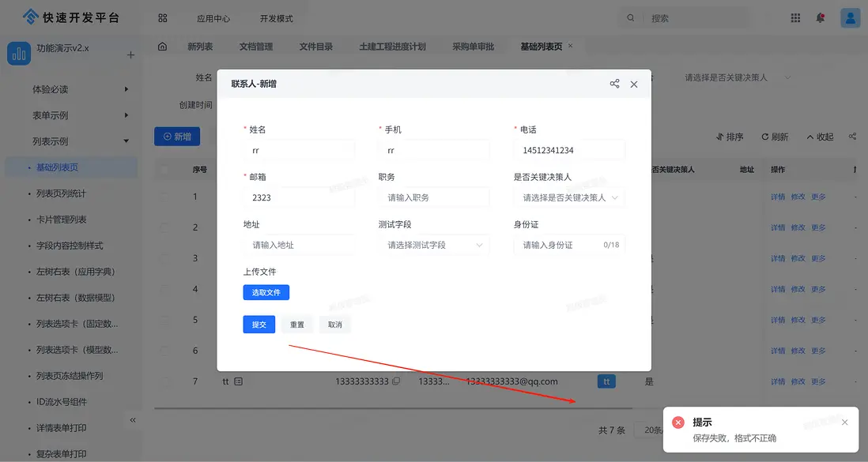Viewport: 868px width, 462px height.
Task: Click the copy icon beside phone 13333333333
Action: pyautogui.click(x=397, y=381)
